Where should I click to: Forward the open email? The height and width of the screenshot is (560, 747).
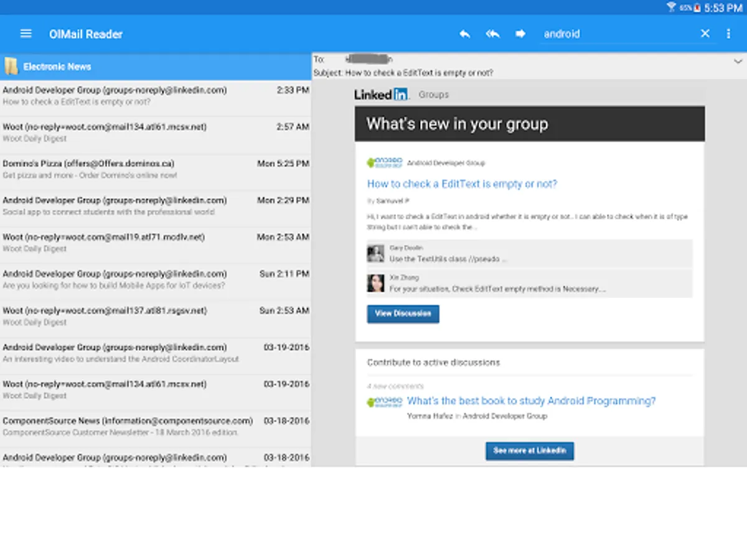(520, 34)
